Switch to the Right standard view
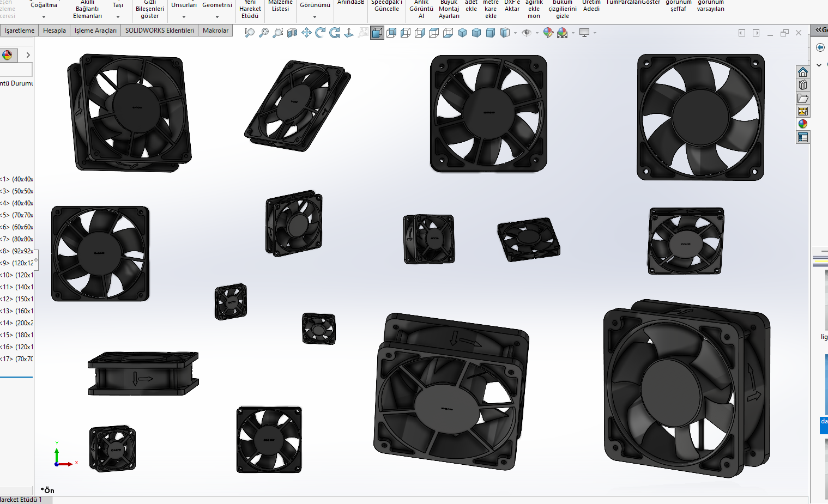Screen dimensions: 828x504 point(420,33)
